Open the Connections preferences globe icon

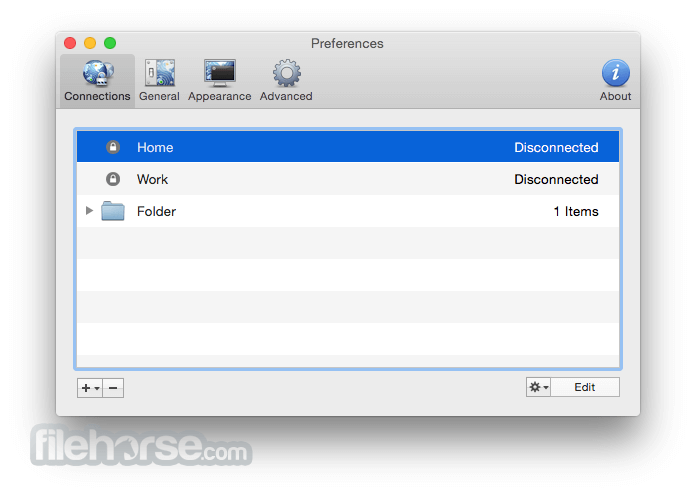98,73
